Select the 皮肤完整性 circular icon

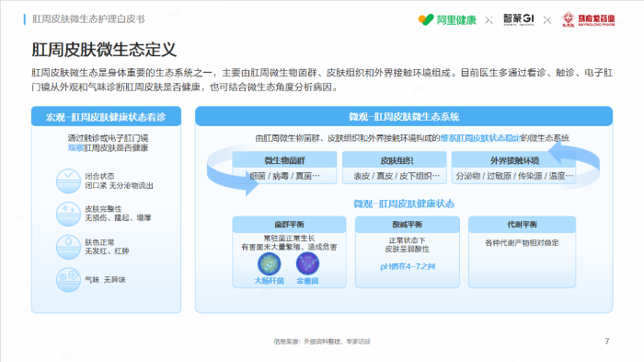point(68,214)
